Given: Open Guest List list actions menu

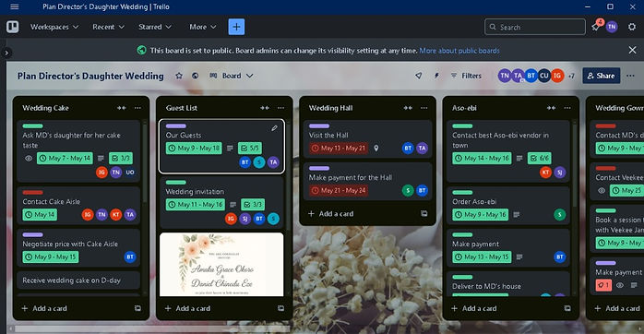Looking at the screenshot, I should (280, 108).
